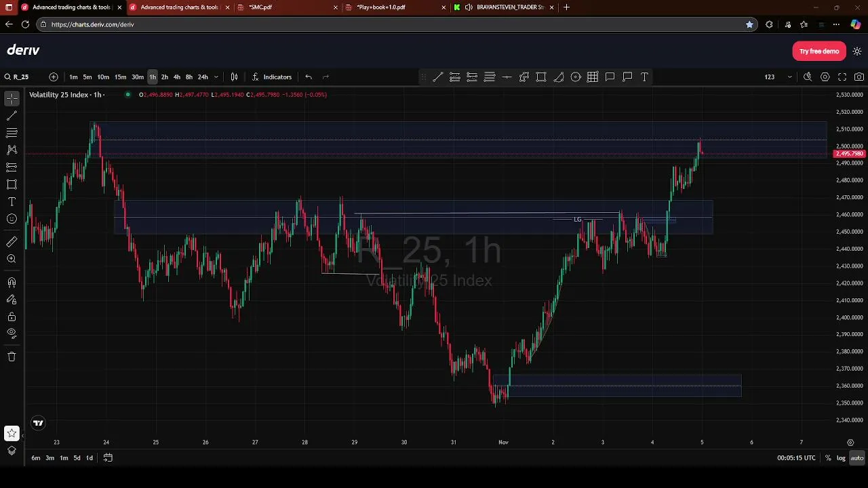The width and height of the screenshot is (868, 488).
Task: Select the 6m date range
Action: 36,458
